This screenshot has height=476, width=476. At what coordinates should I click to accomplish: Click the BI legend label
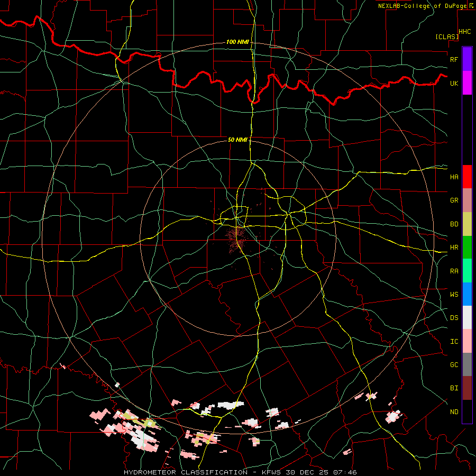(454, 388)
